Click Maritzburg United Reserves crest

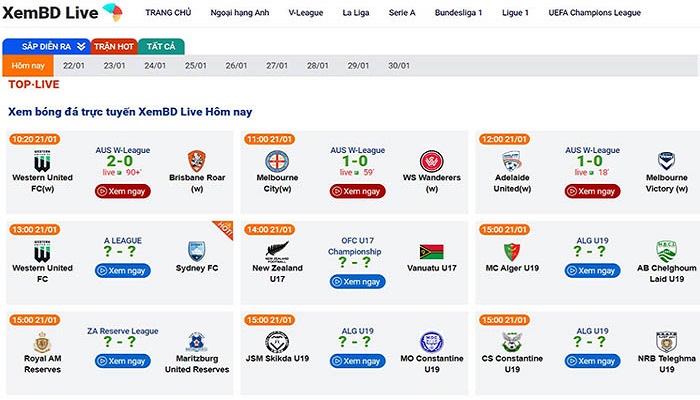click(x=196, y=342)
